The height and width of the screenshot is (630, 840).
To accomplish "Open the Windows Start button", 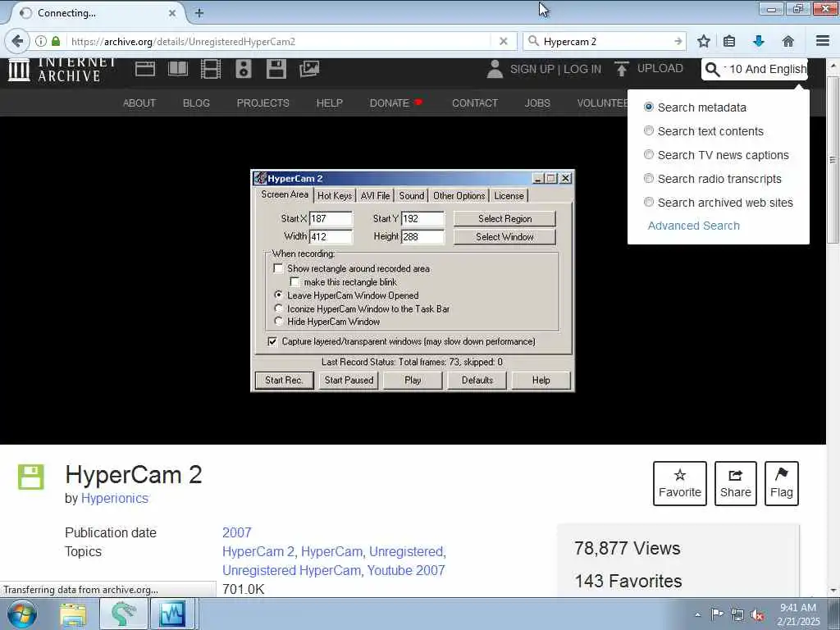I will pyautogui.click(x=22, y=614).
